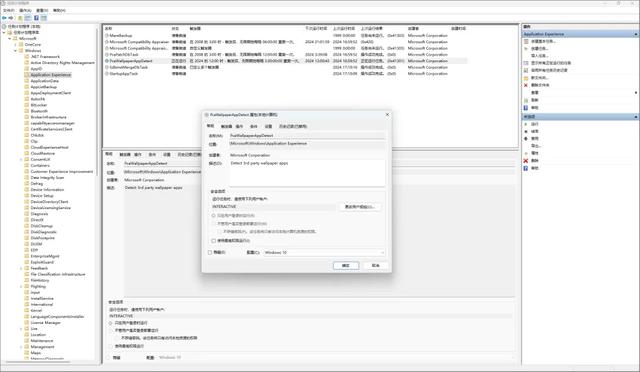This screenshot has height=372, width=640.
Task: Open the View submenu in Actions pane
Action: (535, 93)
